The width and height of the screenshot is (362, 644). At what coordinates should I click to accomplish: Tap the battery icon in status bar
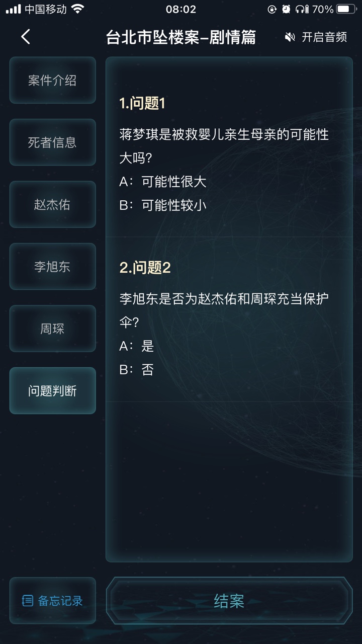(346, 9)
